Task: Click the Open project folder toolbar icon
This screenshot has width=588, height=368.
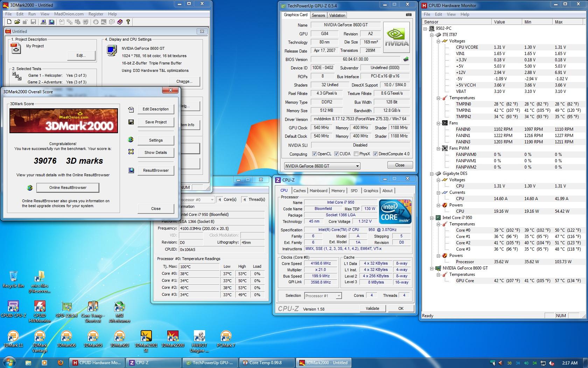Action: point(17,22)
